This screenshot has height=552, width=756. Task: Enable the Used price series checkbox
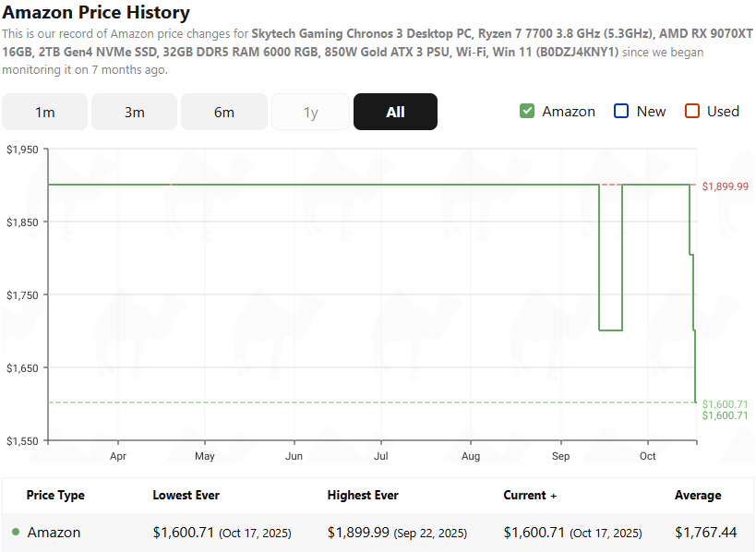point(691,110)
